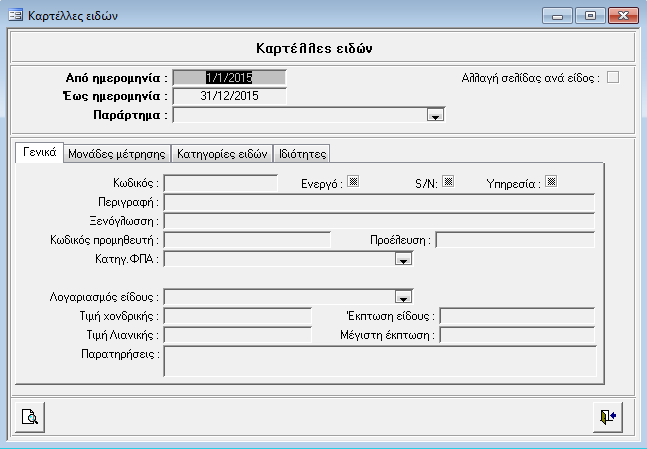Open the Κατηγ.ΦΠΑ dropdown list
The image size is (647, 449).
pos(404,260)
